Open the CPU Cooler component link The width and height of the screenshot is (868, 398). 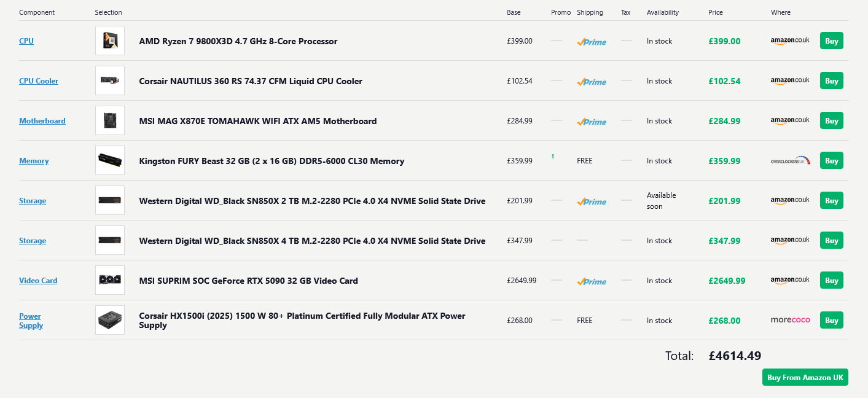click(x=39, y=81)
